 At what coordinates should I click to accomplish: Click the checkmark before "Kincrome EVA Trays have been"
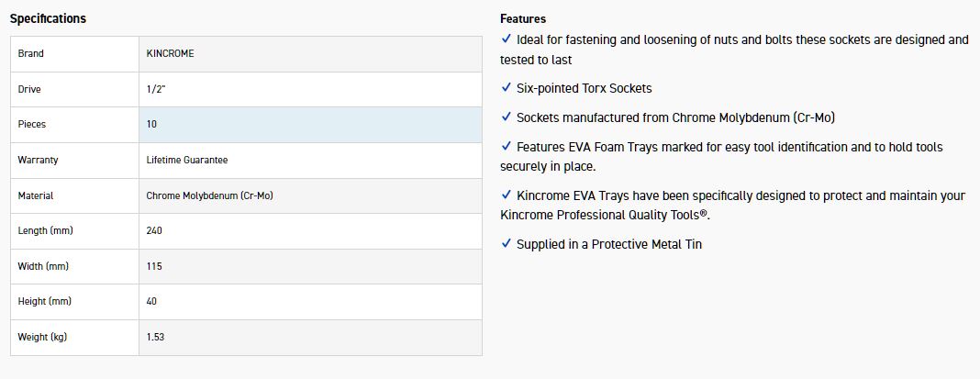506,195
